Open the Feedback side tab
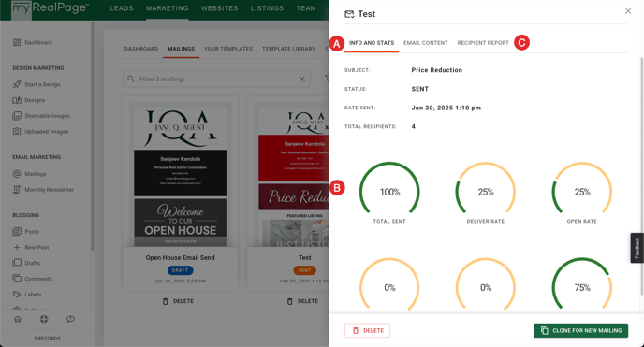 coord(637,248)
